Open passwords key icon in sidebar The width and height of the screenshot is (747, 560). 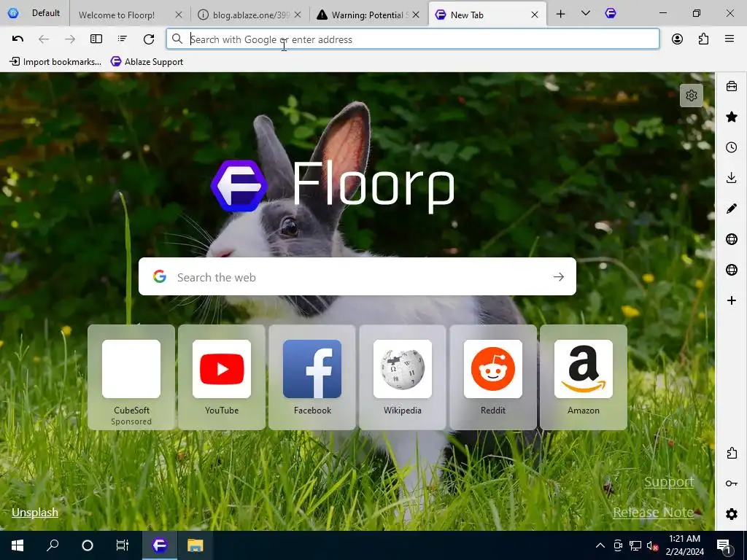coord(731,483)
